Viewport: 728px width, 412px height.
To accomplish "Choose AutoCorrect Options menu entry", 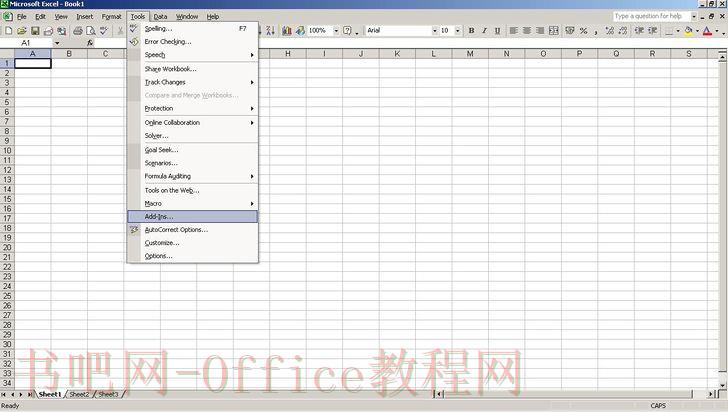I will 193,229.
